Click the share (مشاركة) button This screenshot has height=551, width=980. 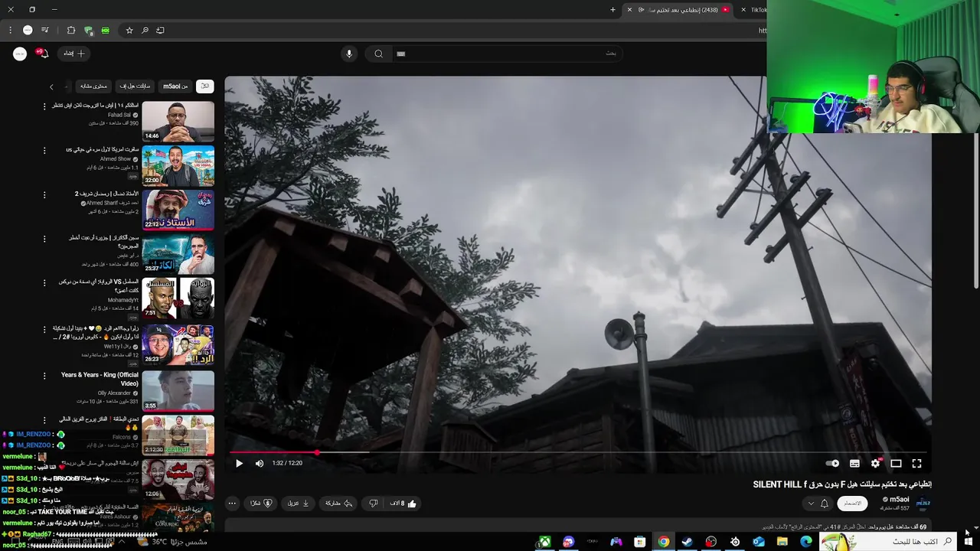click(338, 504)
